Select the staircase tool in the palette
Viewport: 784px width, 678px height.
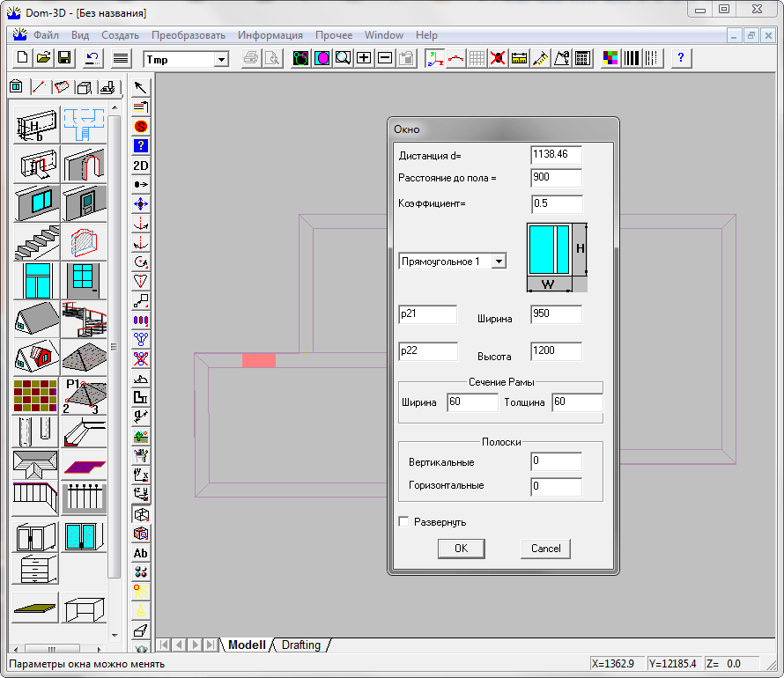tap(36, 242)
